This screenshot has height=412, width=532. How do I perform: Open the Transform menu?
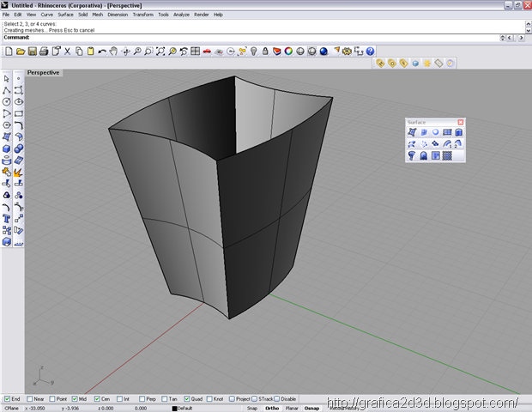[142, 15]
